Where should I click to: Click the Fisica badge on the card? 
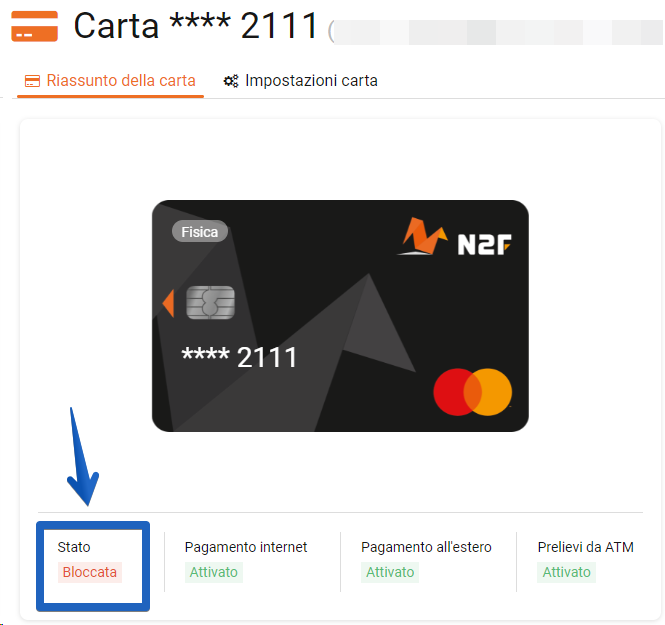pos(200,232)
